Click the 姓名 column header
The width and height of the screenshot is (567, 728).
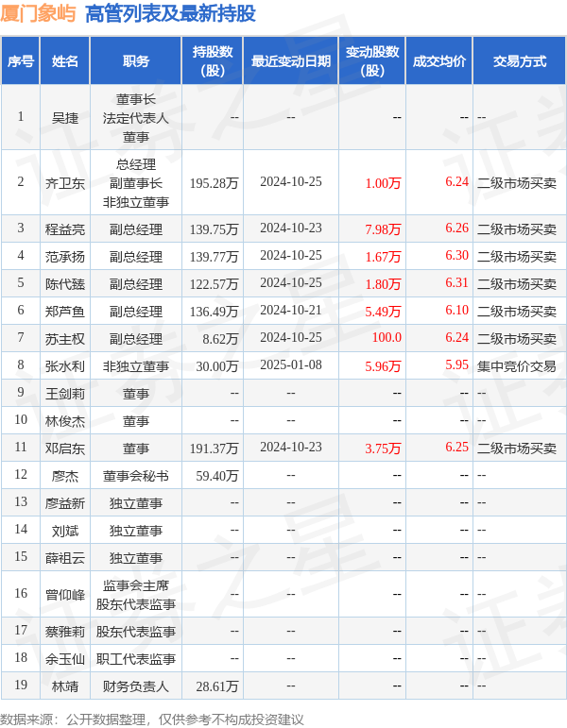[x=65, y=61]
